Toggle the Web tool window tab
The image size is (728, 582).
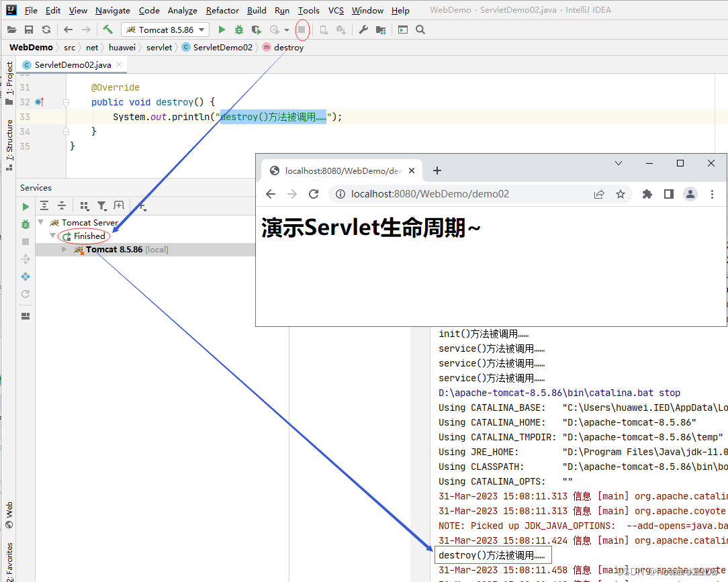[9, 515]
